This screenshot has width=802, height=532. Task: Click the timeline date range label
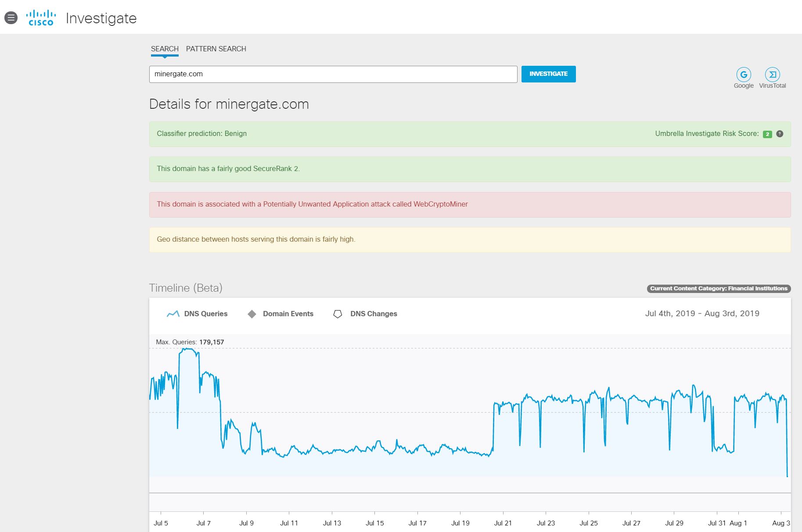click(x=702, y=314)
